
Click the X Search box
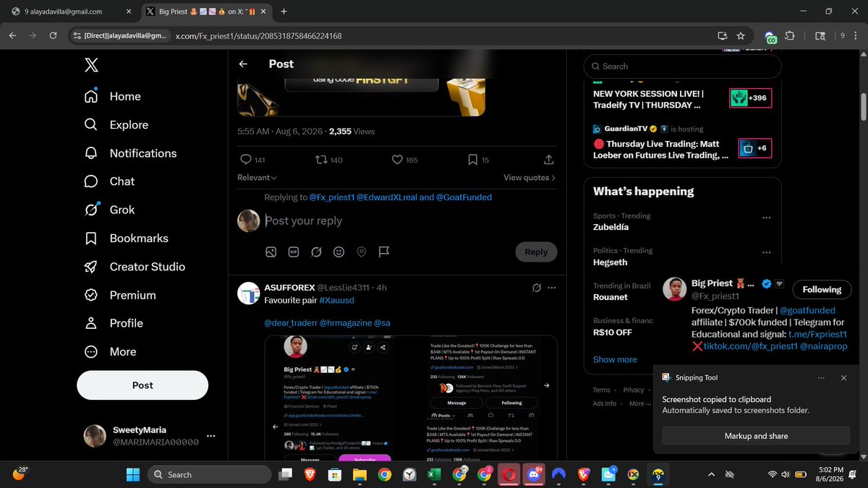coord(682,66)
